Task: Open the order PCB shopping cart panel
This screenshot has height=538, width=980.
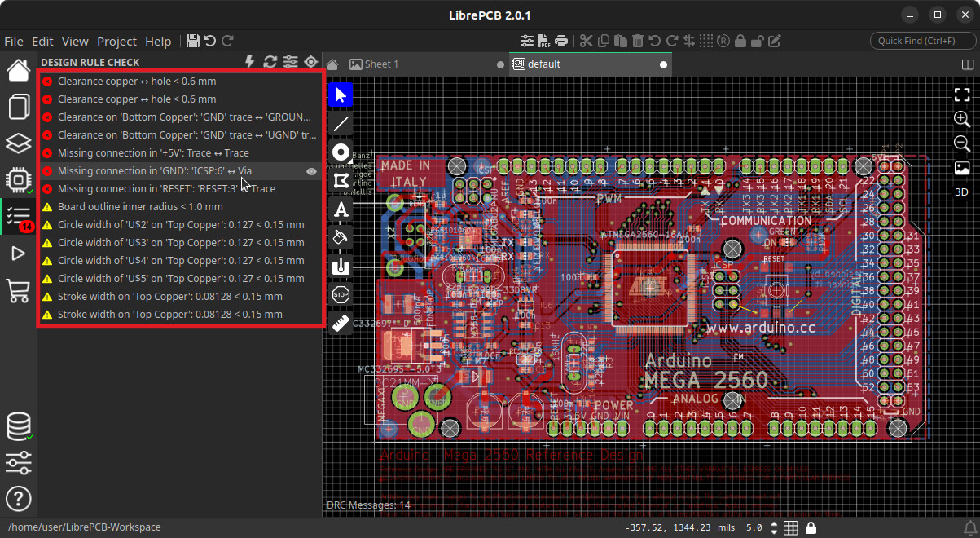Action: point(18,290)
